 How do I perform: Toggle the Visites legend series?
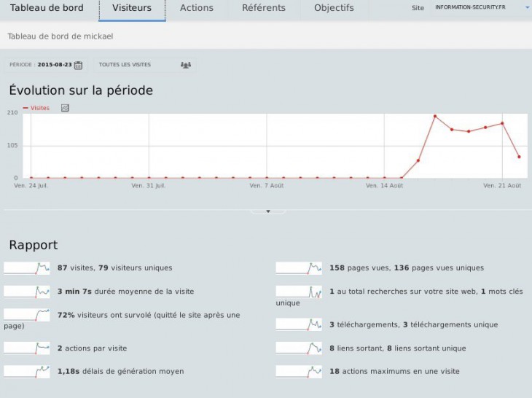[x=36, y=108]
